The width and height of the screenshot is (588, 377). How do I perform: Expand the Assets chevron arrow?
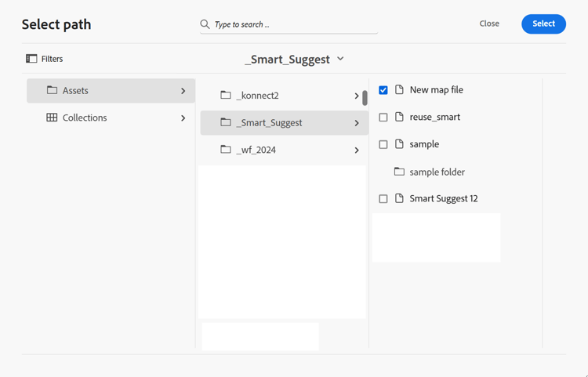(183, 91)
